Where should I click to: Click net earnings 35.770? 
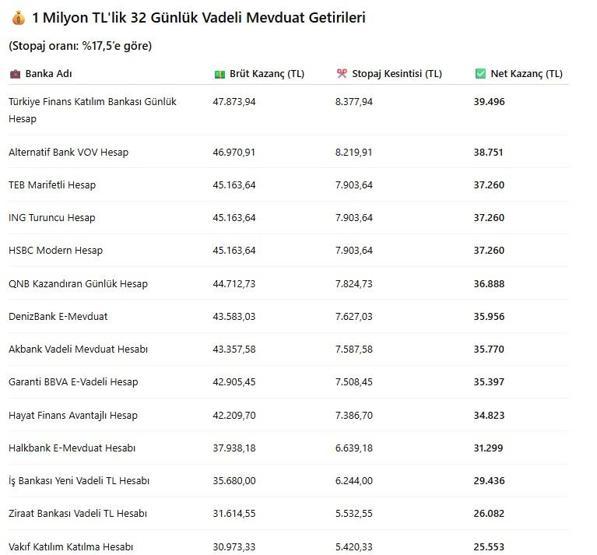coord(489,349)
